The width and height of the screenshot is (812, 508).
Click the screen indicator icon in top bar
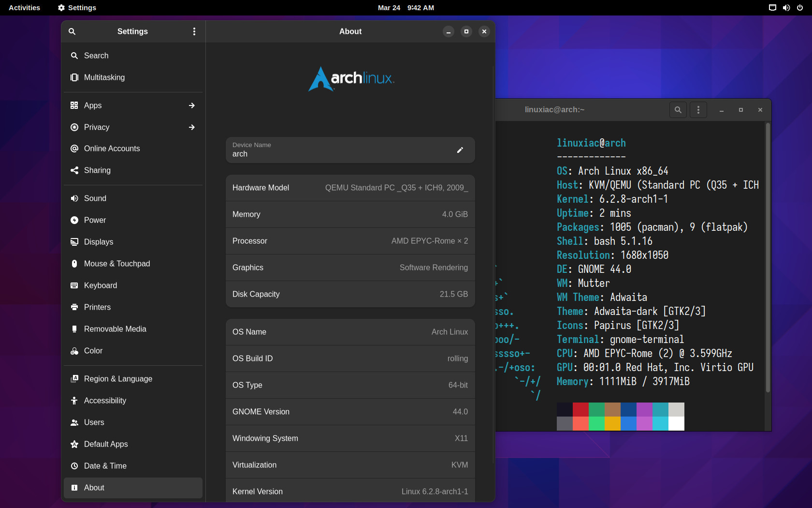point(772,8)
